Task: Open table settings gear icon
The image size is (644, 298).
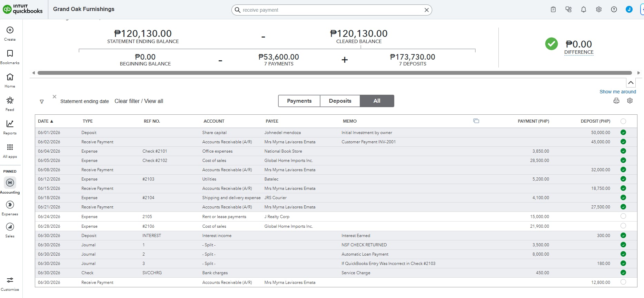Action: tap(630, 101)
